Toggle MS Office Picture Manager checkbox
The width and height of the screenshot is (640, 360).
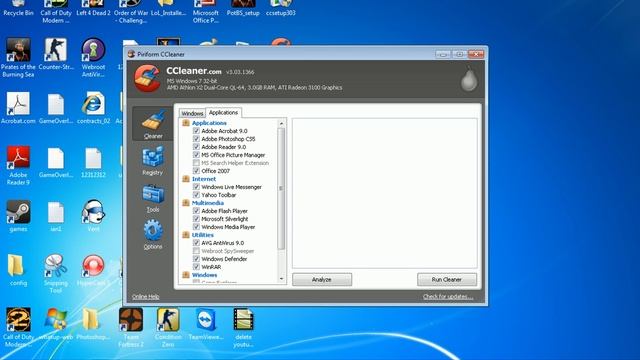point(196,155)
